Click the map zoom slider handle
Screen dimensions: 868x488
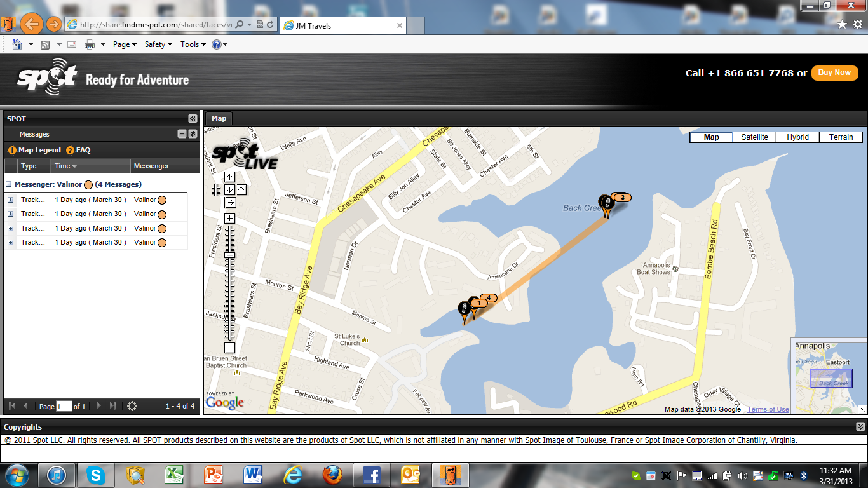point(229,255)
